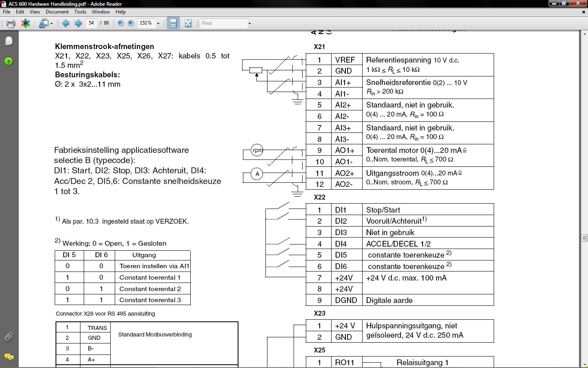Screen dimensions: 588x368
Task: Toggle fit width scrolling mode
Action: pos(173,23)
